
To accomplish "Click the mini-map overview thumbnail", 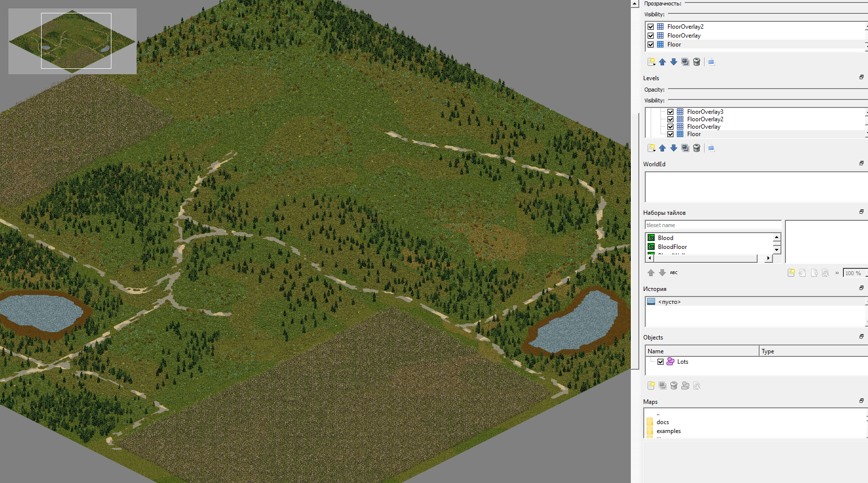I will click(72, 41).
